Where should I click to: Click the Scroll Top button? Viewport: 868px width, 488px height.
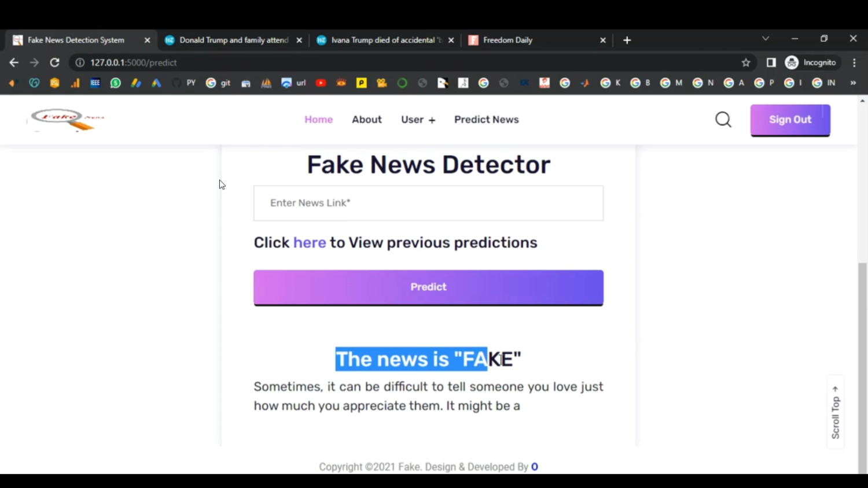[x=836, y=412]
